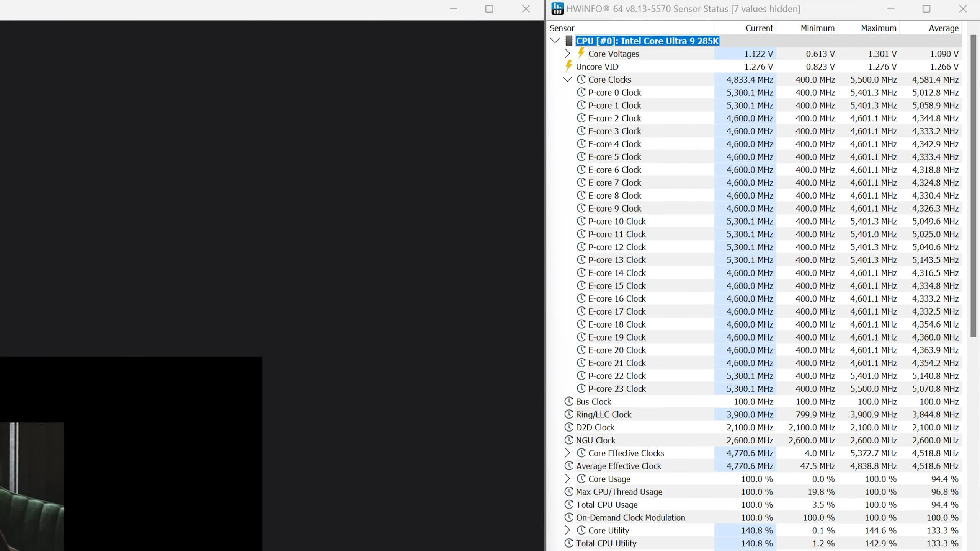Image resolution: width=980 pixels, height=551 pixels.
Task: Click Average Effective Clock minimum 47.5 MHz
Action: tap(817, 466)
